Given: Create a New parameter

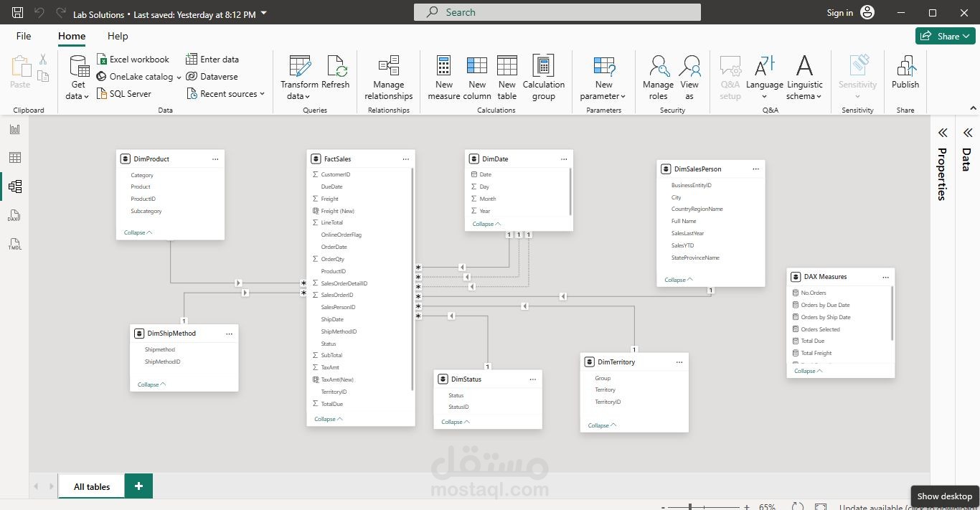Looking at the screenshot, I should click(x=604, y=77).
